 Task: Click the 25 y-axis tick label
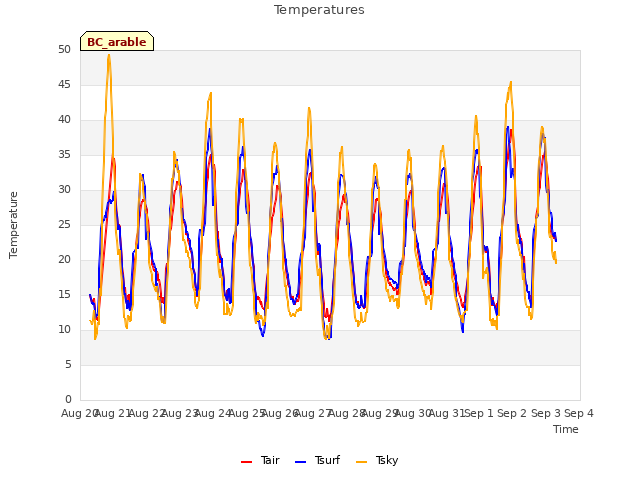[64, 225]
